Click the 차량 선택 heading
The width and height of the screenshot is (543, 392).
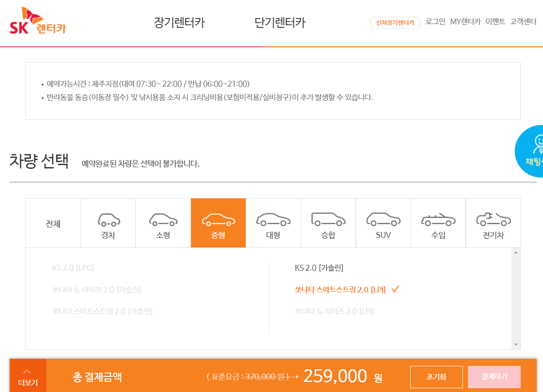point(39,161)
